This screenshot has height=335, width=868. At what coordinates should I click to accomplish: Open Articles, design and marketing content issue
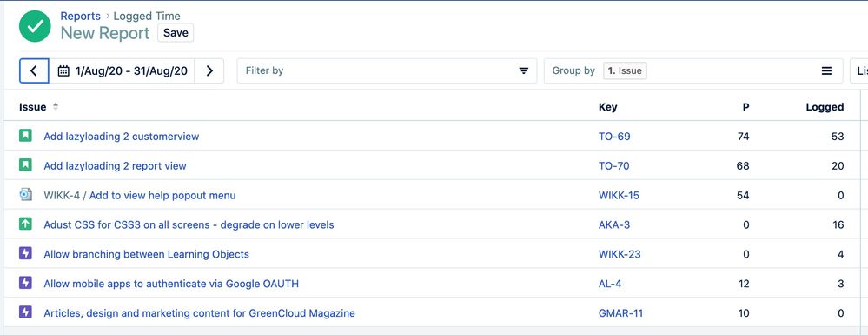click(x=199, y=313)
